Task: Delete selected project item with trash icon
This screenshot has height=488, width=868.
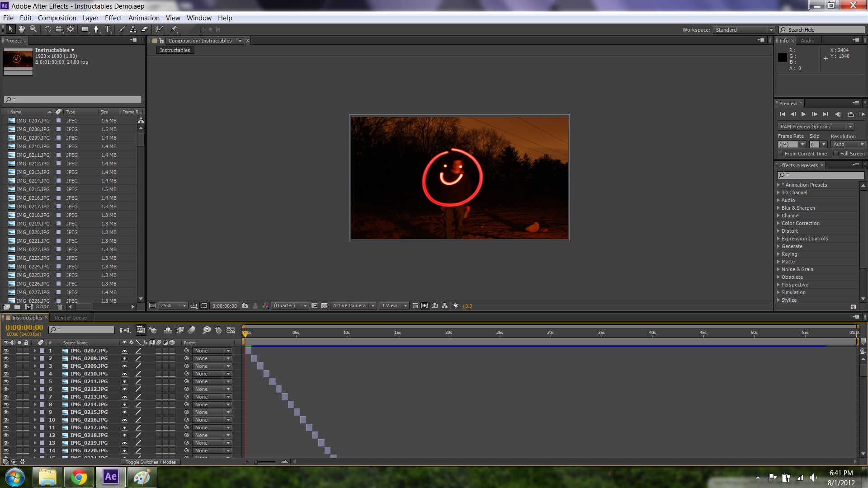Action: (60, 307)
